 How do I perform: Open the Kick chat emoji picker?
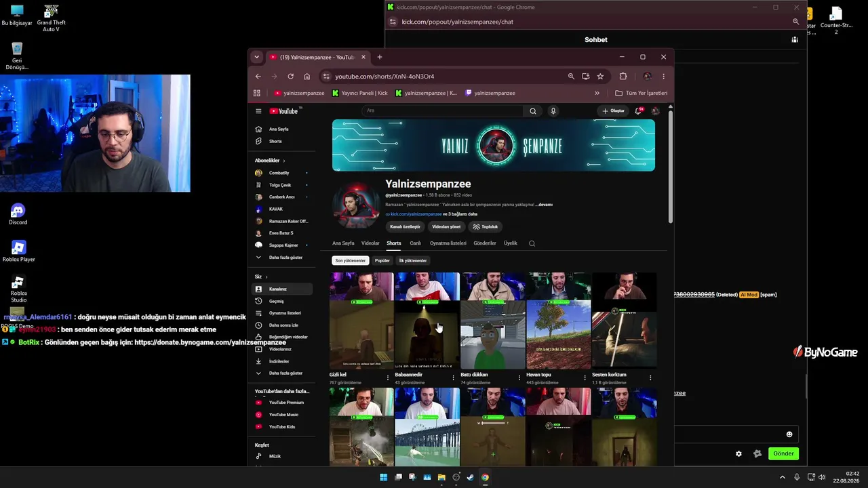pos(789,434)
